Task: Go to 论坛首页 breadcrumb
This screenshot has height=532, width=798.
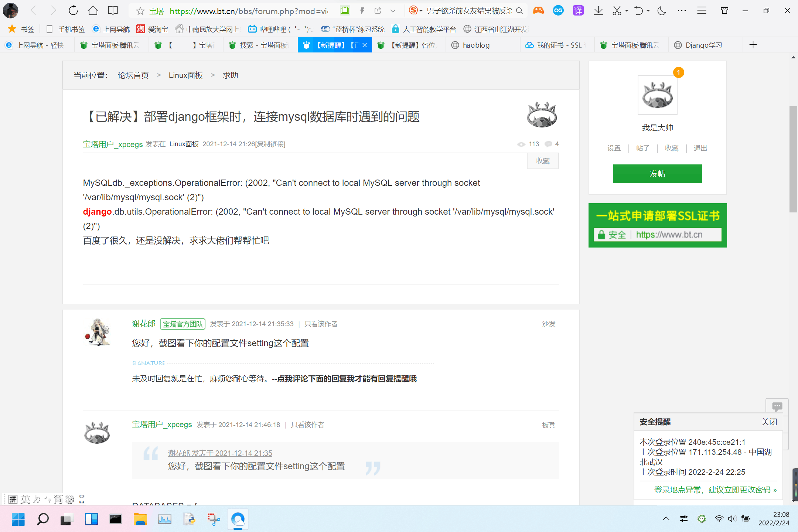Action: pos(133,75)
